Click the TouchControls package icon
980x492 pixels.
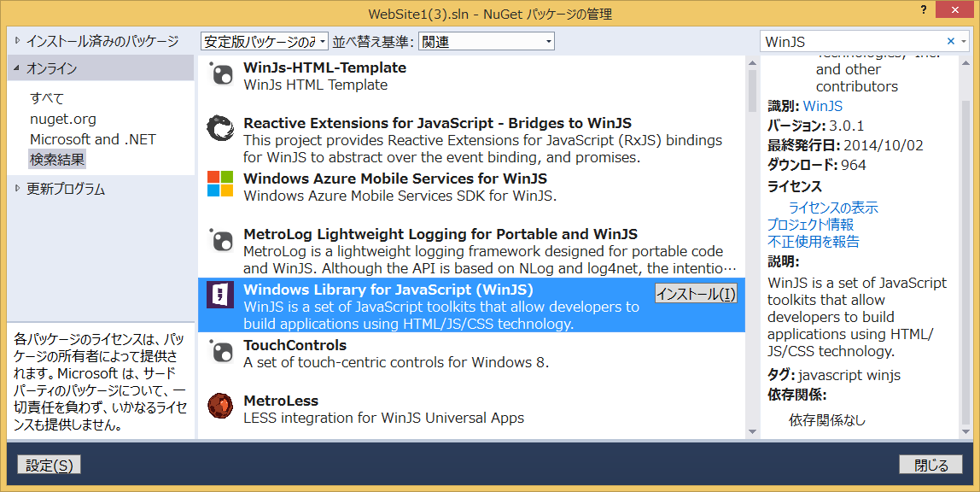click(x=220, y=351)
